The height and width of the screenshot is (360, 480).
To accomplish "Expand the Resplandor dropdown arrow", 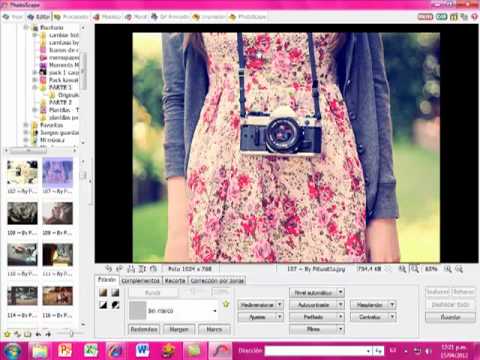I will pos(392,305).
